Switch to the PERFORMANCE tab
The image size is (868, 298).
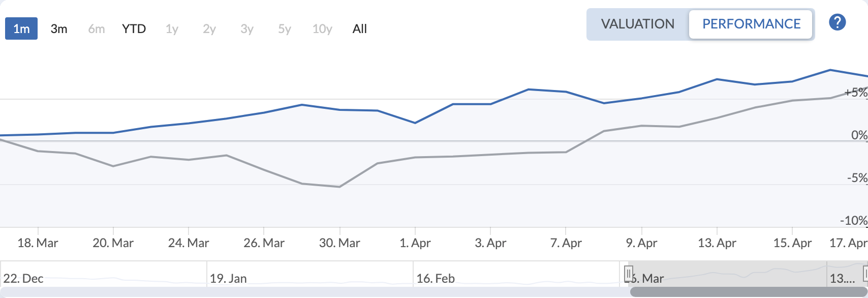coord(751,24)
